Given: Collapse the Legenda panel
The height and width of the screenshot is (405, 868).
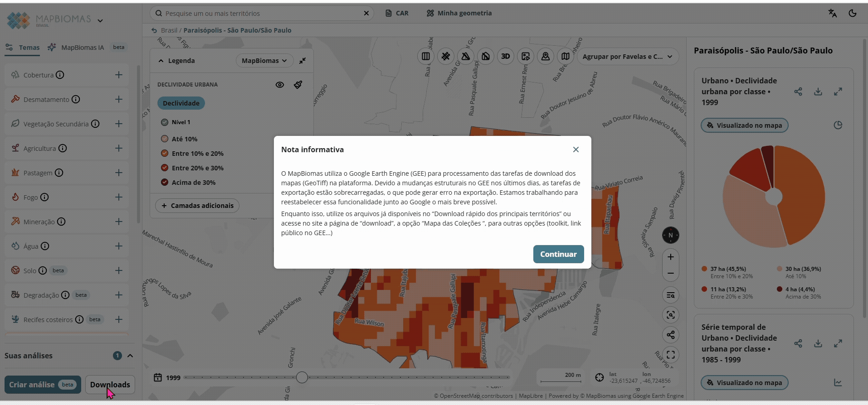Looking at the screenshot, I should [x=161, y=61].
